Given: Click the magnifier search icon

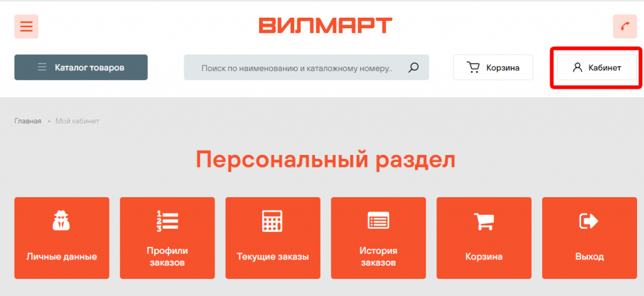Looking at the screenshot, I should (414, 67).
